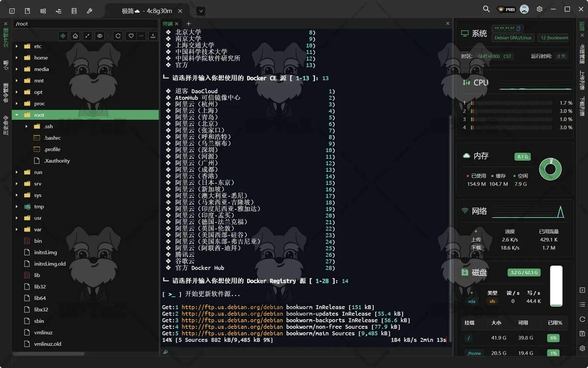Viewport: 588px width, 368px height.
Task: Switch to the 历史命令 side tab
Action: tap(6, 125)
